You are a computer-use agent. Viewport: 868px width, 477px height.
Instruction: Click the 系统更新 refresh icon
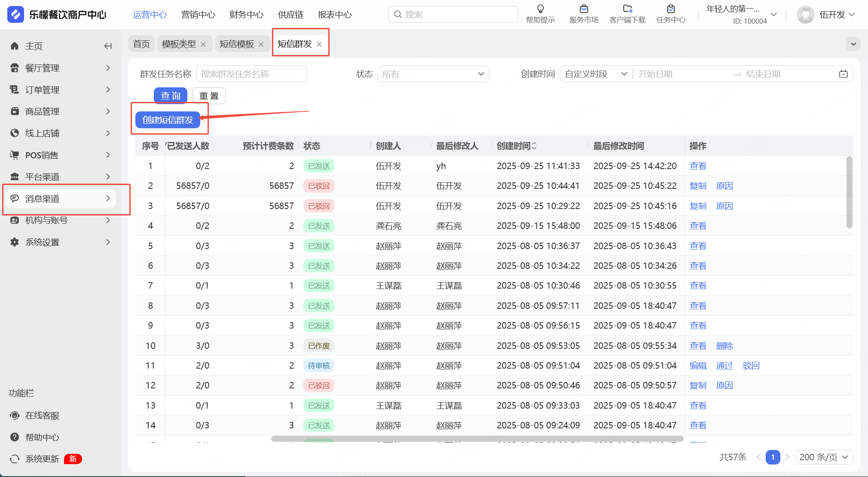(x=15, y=459)
